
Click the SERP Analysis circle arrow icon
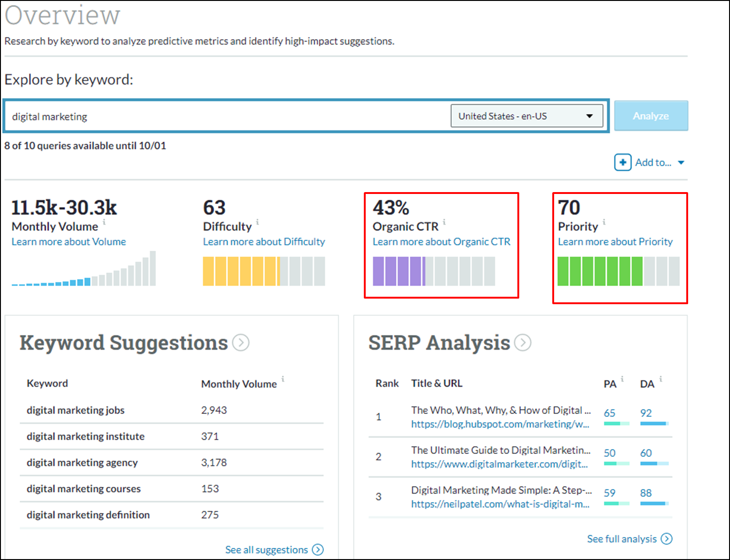click(522, 343)
